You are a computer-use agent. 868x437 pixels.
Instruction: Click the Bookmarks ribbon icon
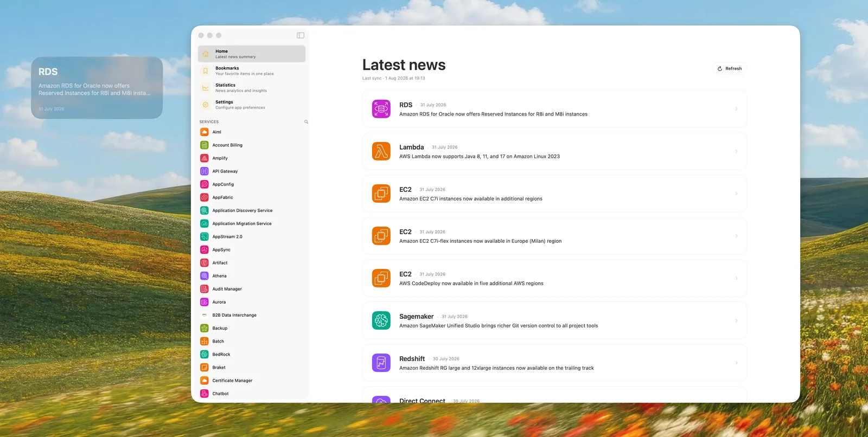pos(206,70)
